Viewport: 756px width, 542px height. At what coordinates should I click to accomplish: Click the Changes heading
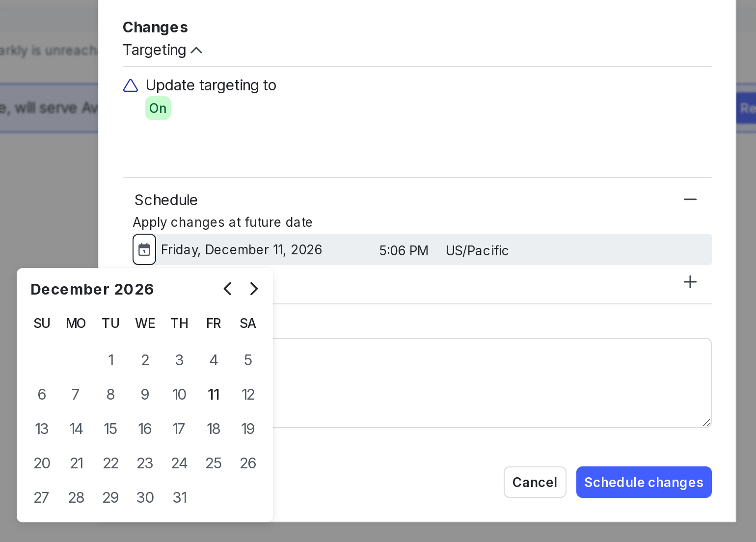(x=155, y=27)
